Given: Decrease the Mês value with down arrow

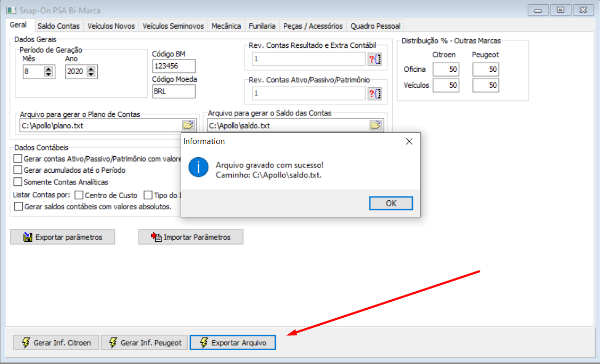Looking at the screenshot, I should (x=48, y=74).
